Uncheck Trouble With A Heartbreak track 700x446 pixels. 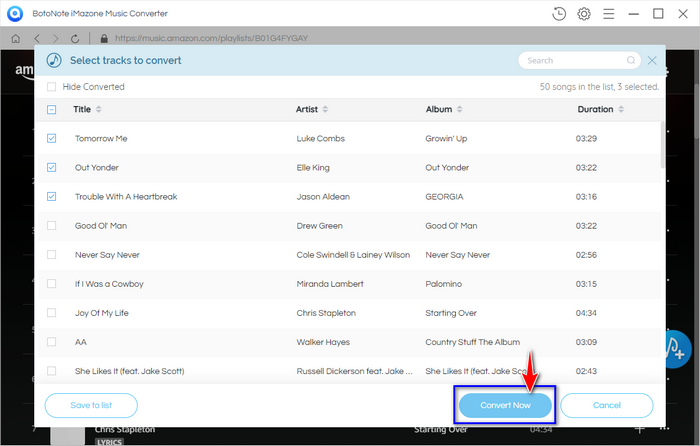click(52, 196)
